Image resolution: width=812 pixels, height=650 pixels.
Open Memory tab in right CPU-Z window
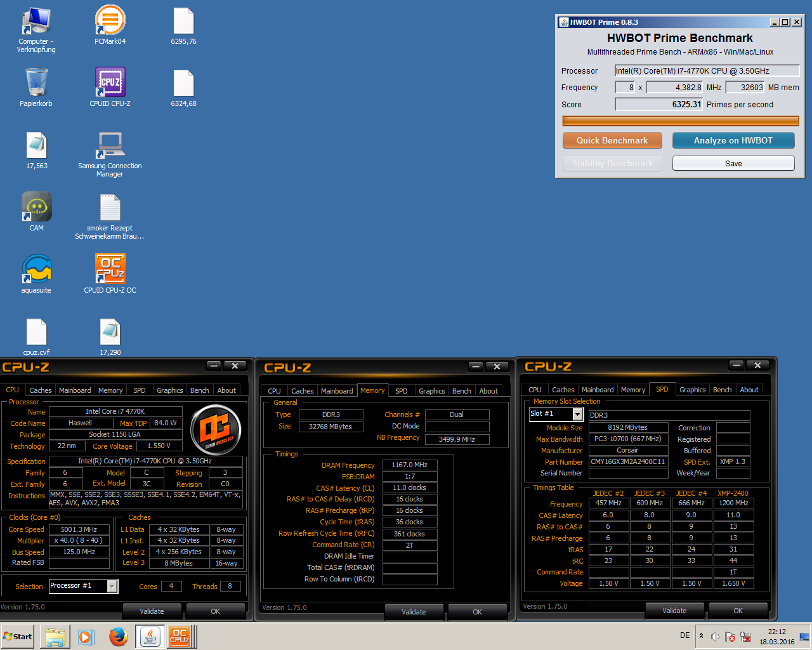pyautogui.click(x=633, y=390)
